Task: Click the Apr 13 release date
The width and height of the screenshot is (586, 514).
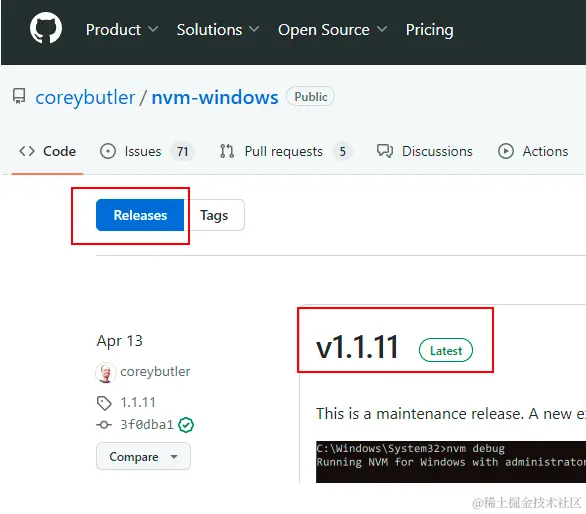Action: (120, 341)
